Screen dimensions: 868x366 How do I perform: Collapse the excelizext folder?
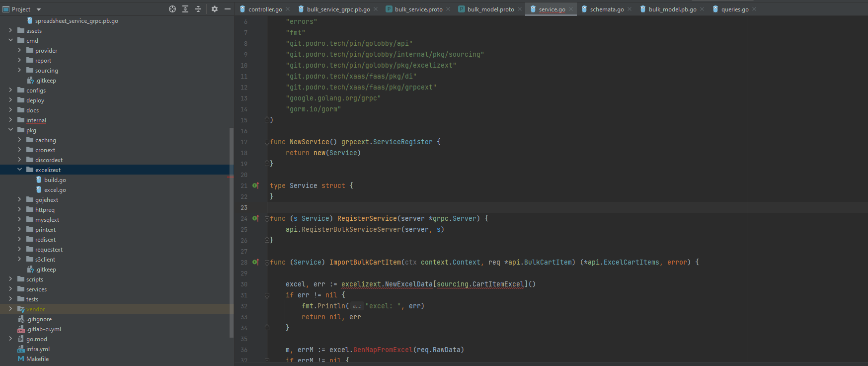(19, 170)
